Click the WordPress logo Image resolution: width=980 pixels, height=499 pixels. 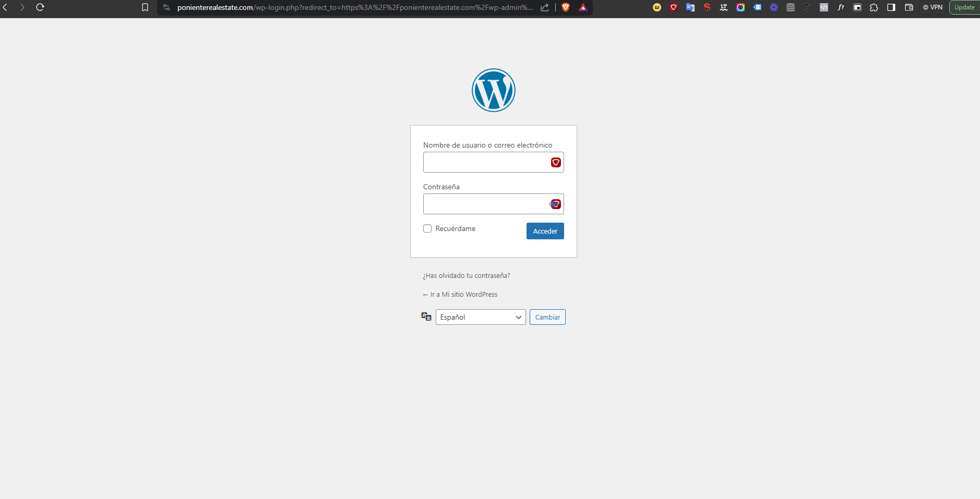point(494,90)
